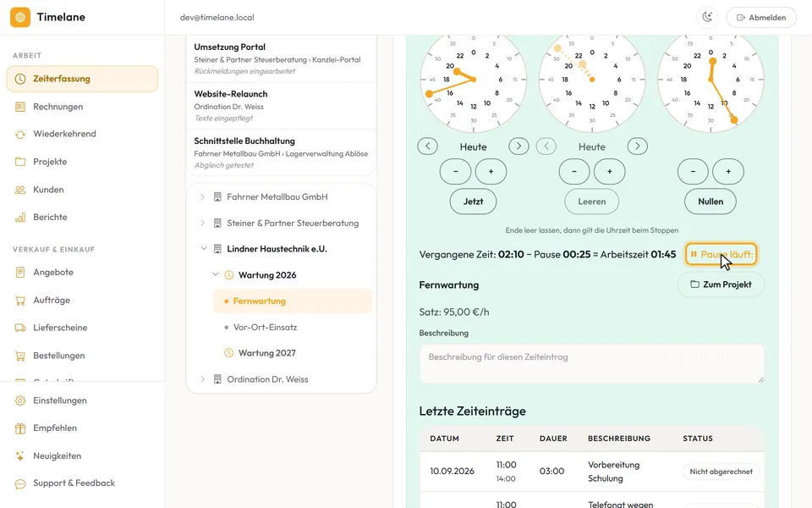812x508 pixels.
Task: Open the recent entry Umsetzung Portal
Action: click(x=281, y=58)
